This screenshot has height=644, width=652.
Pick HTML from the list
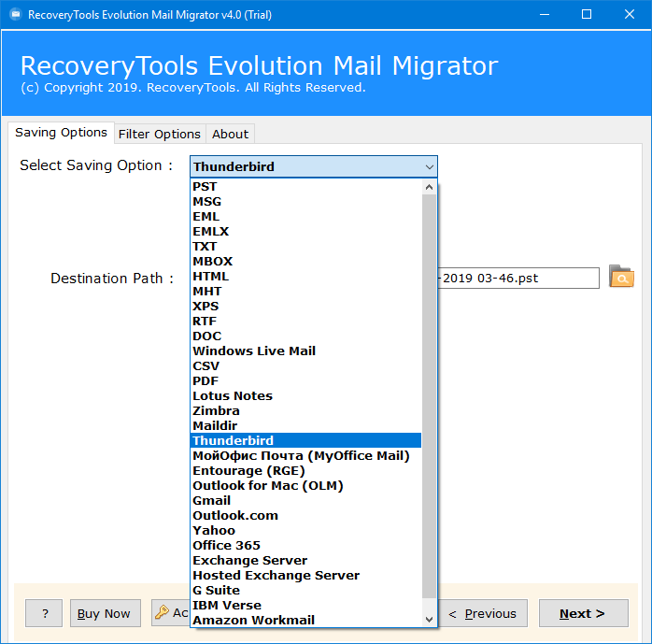pos(305,277)
